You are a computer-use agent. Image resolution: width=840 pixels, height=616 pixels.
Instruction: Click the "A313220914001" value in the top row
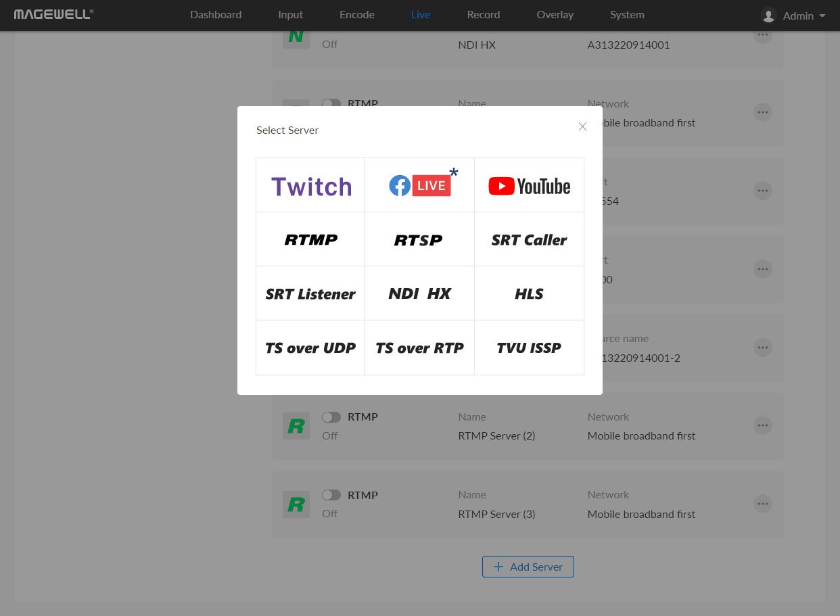pyautogui.click(x=629, y=45)
